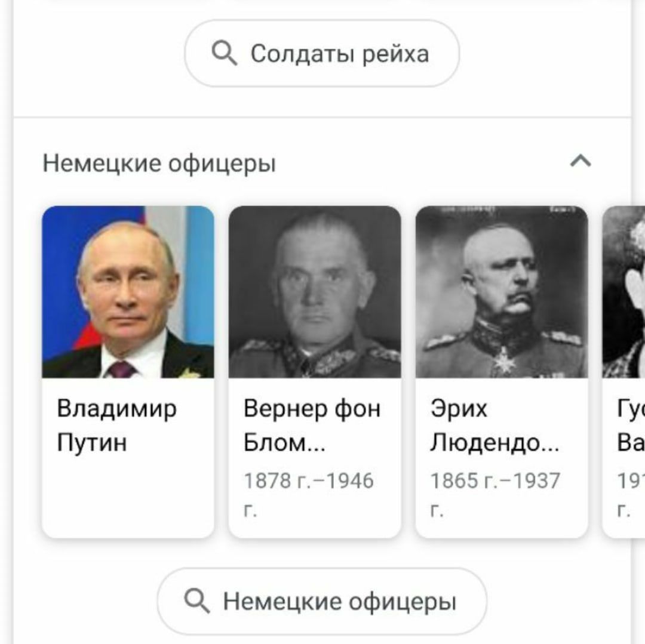Image resolution: width=645 pixels, height=644 pixels.
Task: Select the Вернер фон Блом… name label
Action: click(312, 426)
